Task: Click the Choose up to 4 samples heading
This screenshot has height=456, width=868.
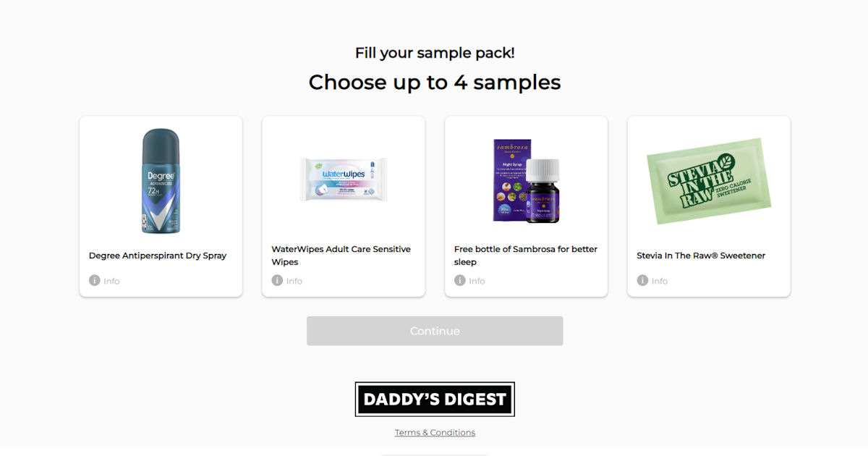Action: (435, 82)
